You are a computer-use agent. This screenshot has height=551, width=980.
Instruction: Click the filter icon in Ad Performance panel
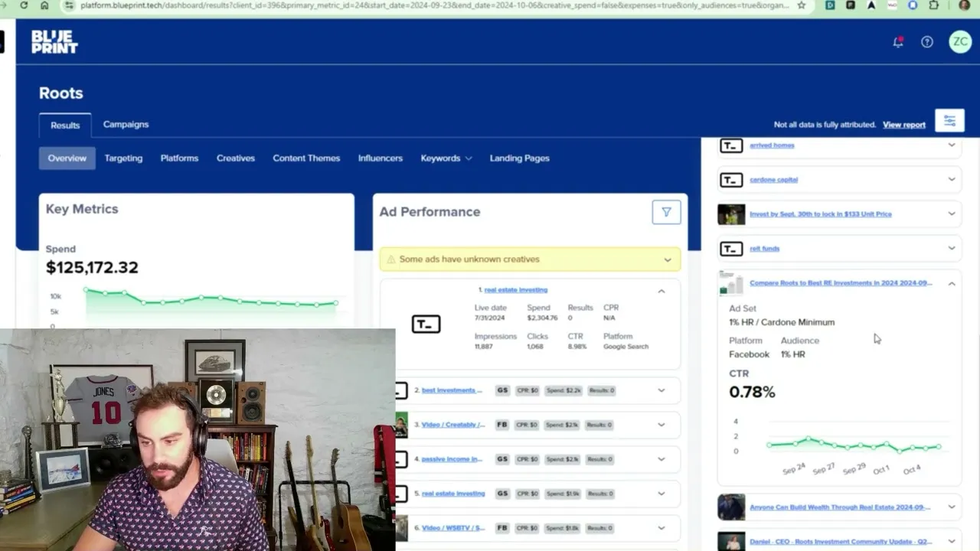(x=665, y=212)
